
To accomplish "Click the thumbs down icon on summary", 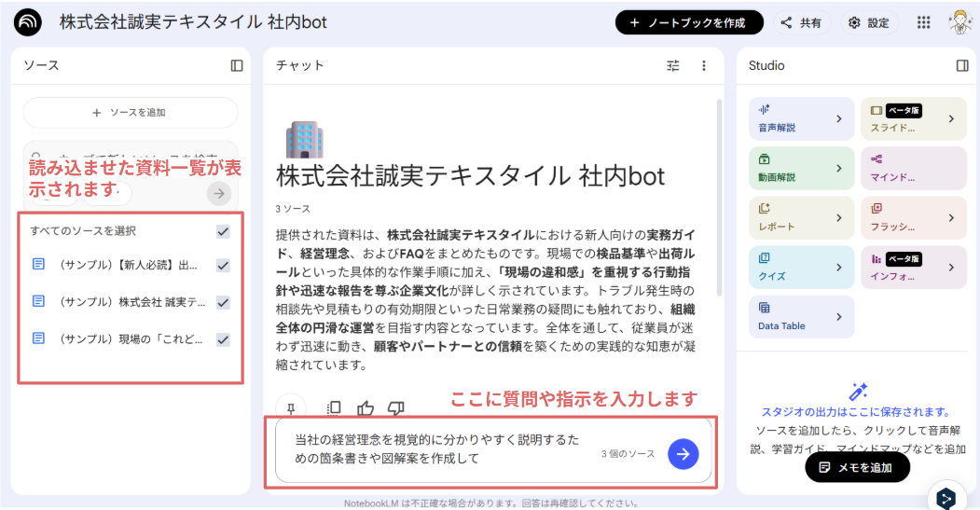I will 395,407.
